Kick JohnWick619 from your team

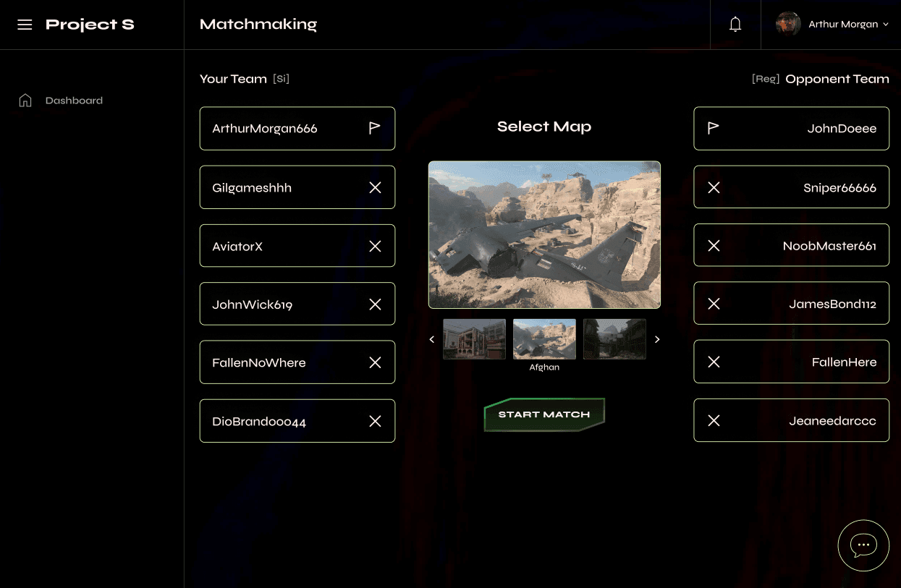click(375, 304)
